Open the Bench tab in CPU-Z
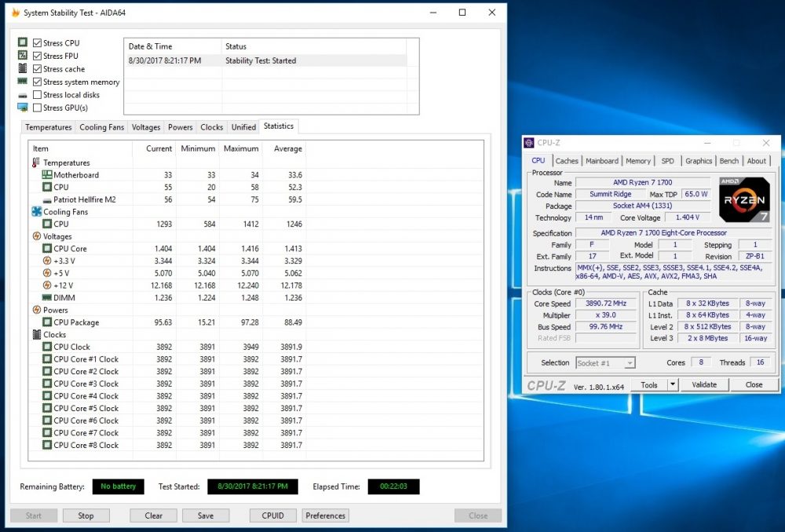 [729, 161]
